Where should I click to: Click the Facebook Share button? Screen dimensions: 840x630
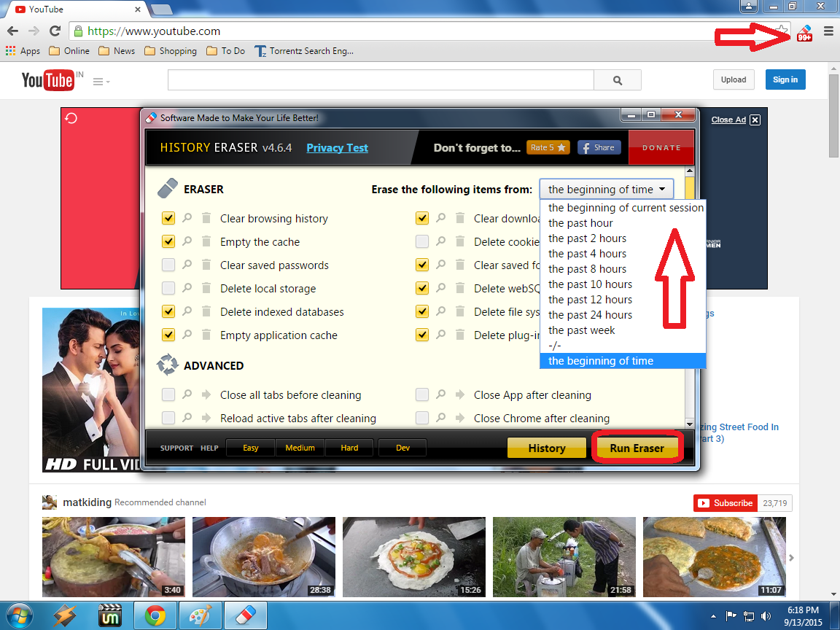tap(599, 147)
